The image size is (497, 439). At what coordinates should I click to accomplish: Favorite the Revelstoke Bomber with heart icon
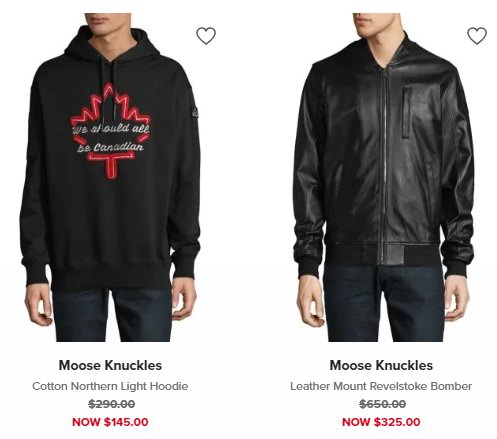[x=477, y=36]
